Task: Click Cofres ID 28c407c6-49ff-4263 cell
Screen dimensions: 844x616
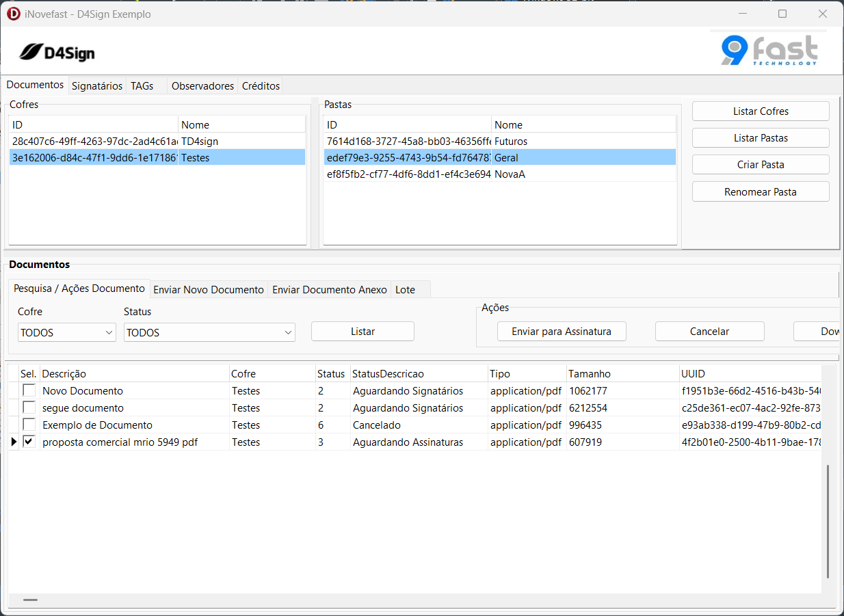Action: (94, 141)
